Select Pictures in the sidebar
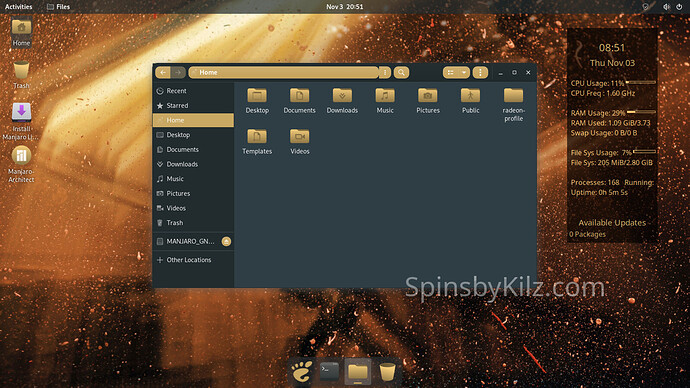Image resolution: width=690 pixels, height=388 pixels. click(193, 194)
